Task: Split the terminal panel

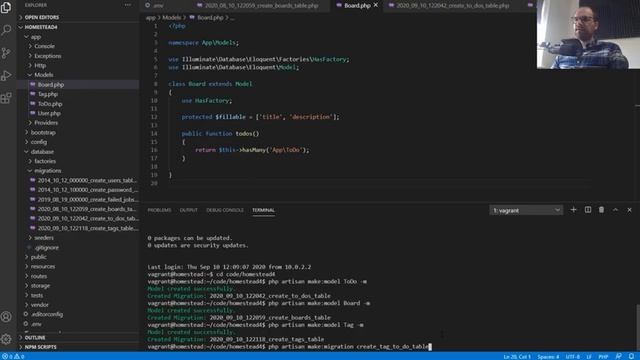Action: [x=588, y=210]
